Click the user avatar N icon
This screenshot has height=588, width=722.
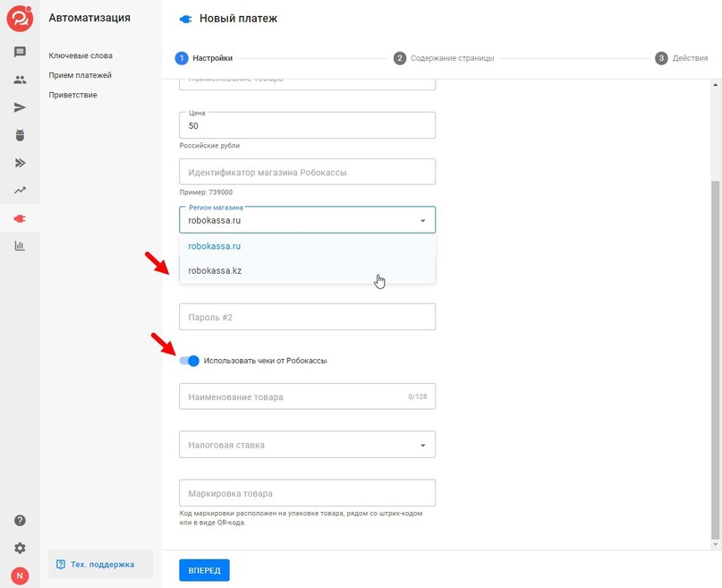(x=20, y=575)
